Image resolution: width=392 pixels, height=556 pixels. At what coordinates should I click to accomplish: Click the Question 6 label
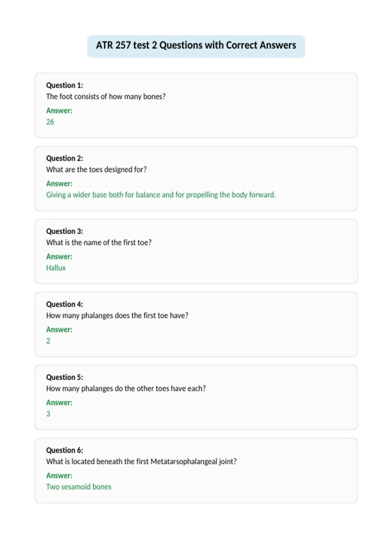tap(65, 450)
